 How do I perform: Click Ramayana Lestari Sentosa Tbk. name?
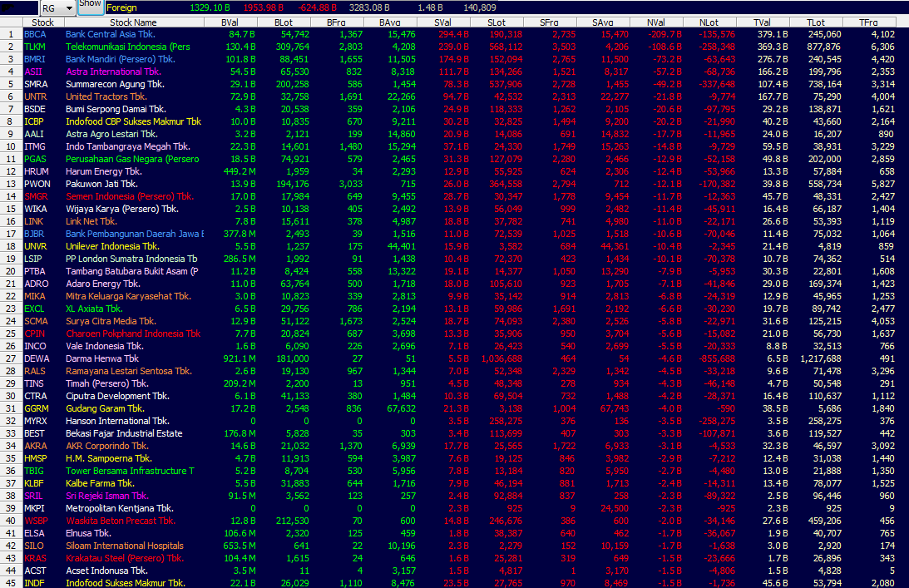[129, 371]
